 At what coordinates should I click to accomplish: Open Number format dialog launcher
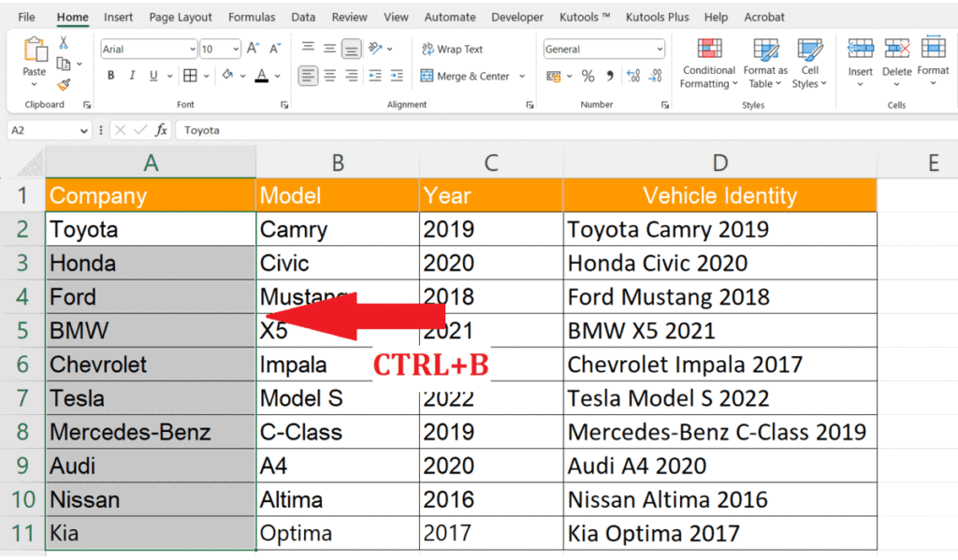coord(665,105)
